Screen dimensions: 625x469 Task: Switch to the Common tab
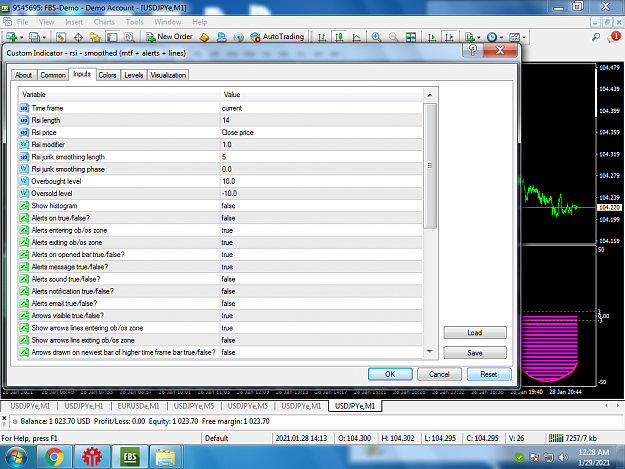pos(53,75)
